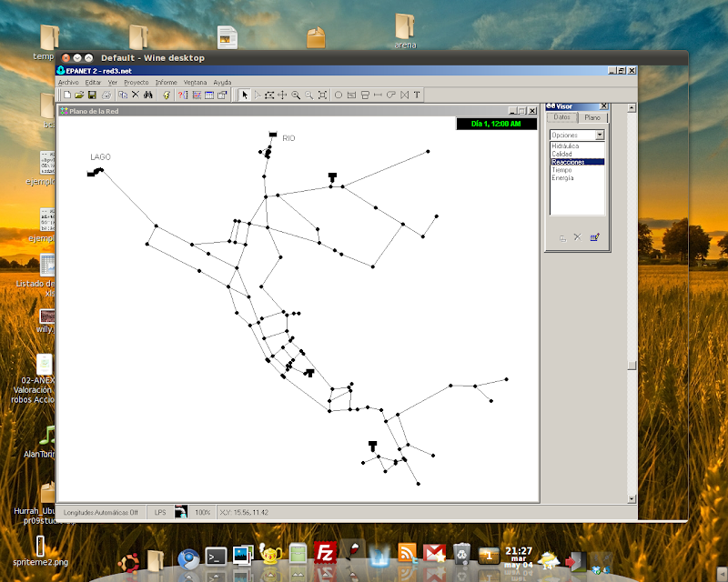The width and height of the screenshot is (728, 582).
Task: Run the simulation with the lightning bolt icon
Action: click(x=167, y=95)
